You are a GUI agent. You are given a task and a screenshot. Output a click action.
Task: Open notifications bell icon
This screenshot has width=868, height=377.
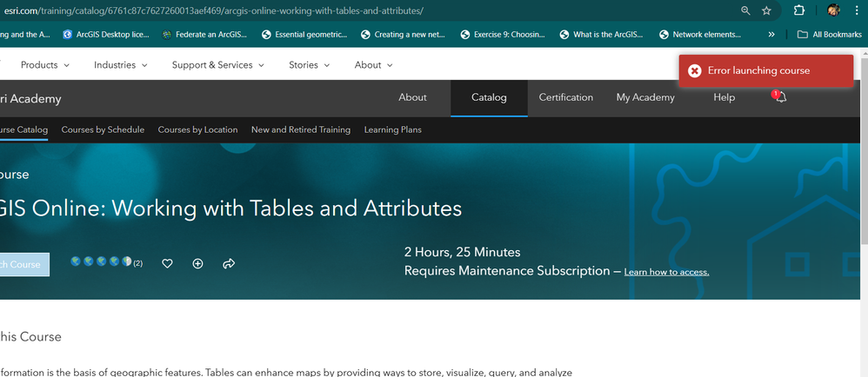tap(780, 96)
